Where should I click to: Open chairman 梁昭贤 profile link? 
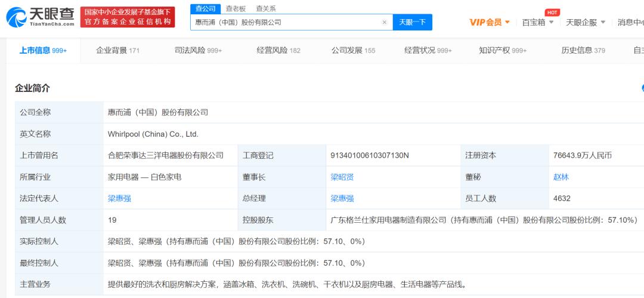tap(342, 177)
